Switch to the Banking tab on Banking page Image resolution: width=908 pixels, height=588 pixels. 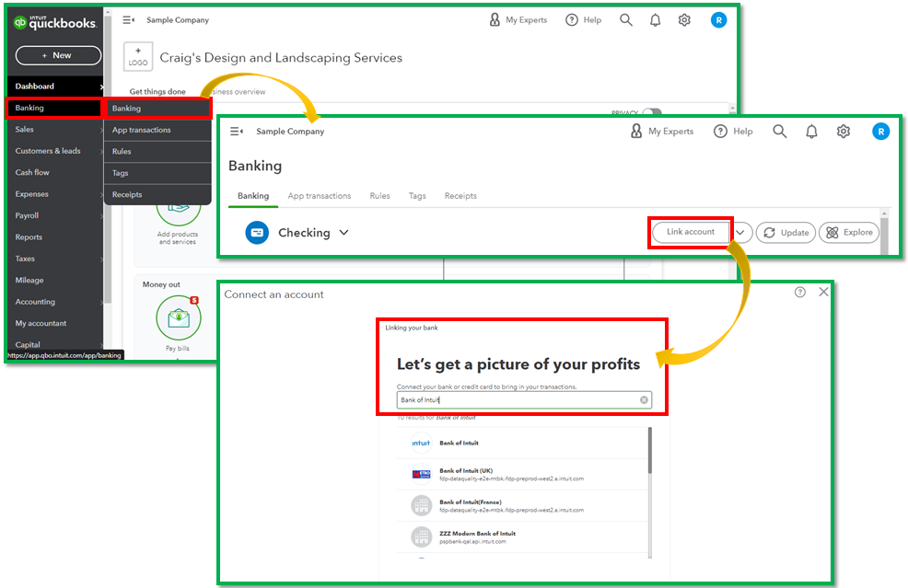coord(253,196)
